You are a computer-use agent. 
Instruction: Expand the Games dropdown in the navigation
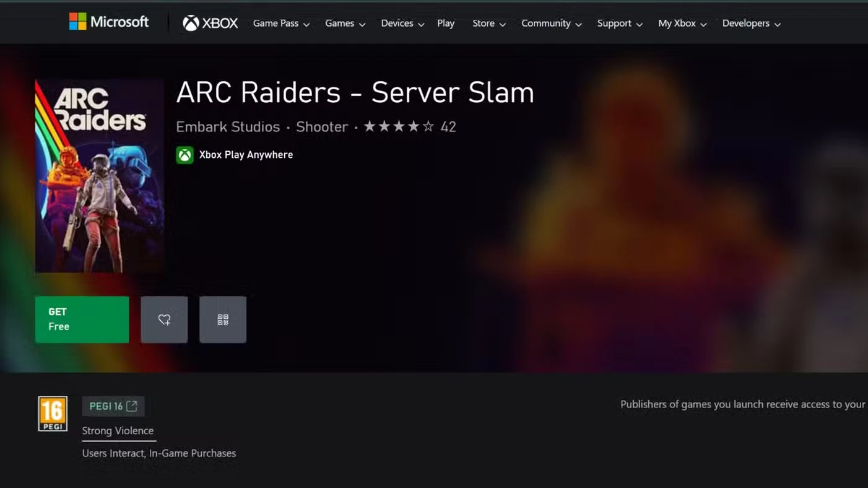345,24
